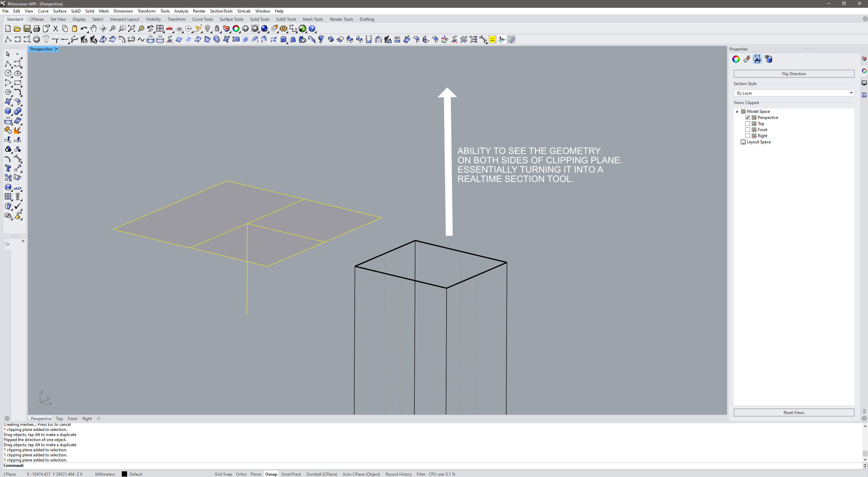This screenshot has height=477, width=868.
Task: Switch to the Surface Tools toolbar tab
Action: (231, 19)
